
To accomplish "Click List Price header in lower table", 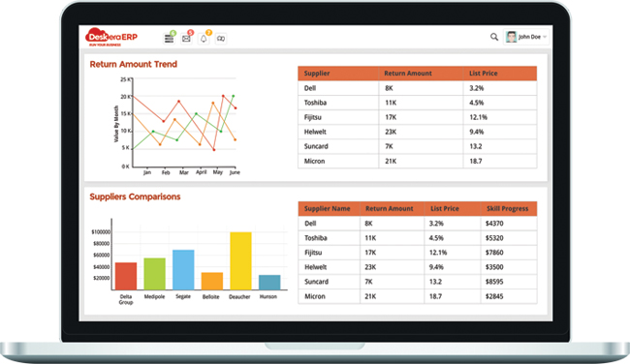I will pos(444,209).
